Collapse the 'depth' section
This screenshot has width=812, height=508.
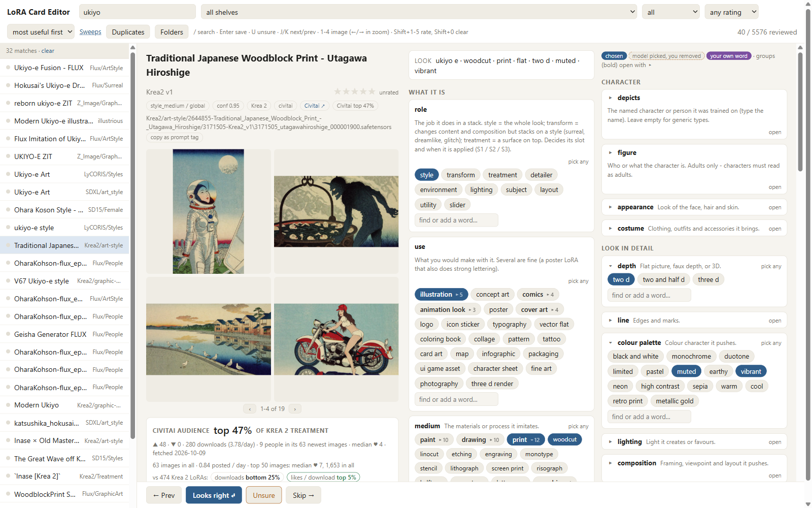click(694, 266)
